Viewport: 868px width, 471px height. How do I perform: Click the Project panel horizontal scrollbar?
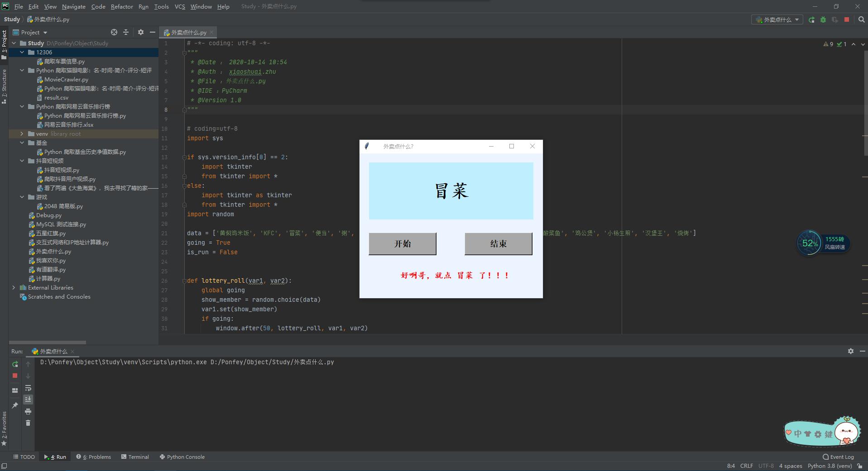[x=48, y=343]
